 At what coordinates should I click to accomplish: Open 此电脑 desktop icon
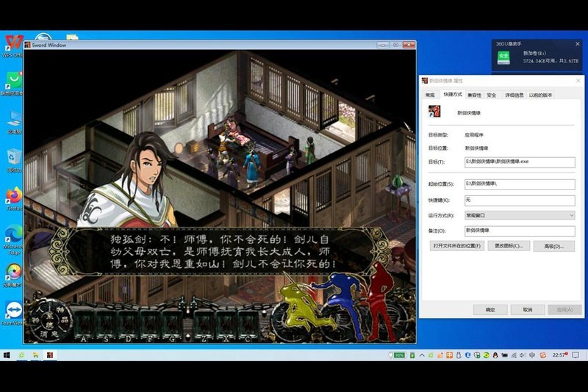point(13,122)
